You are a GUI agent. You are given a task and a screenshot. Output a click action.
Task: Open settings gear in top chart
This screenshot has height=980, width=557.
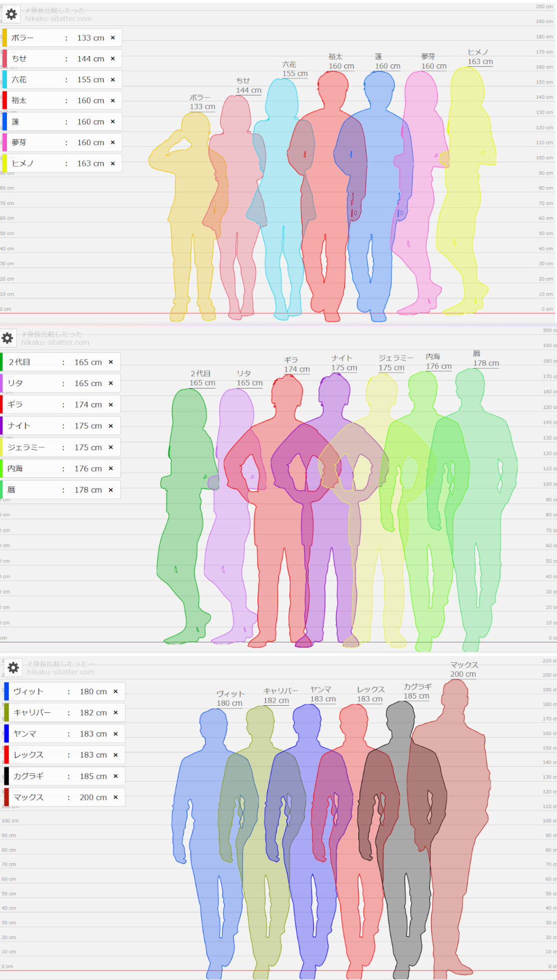click(11, 14)
